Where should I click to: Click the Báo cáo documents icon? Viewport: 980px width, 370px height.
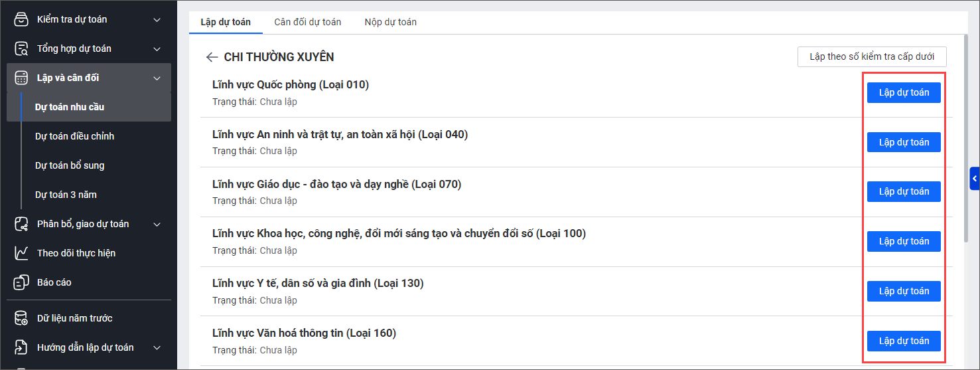click(x=21, y=282)
